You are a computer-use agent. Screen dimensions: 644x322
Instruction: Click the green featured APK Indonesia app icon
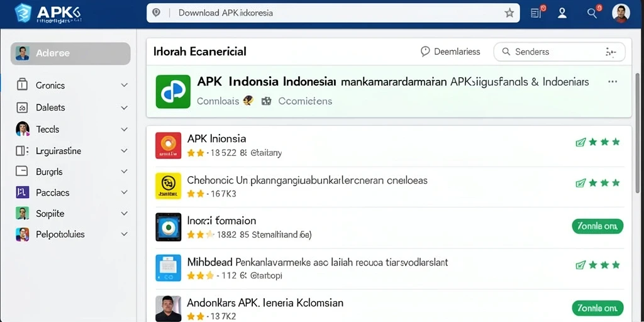coord(173,91)
